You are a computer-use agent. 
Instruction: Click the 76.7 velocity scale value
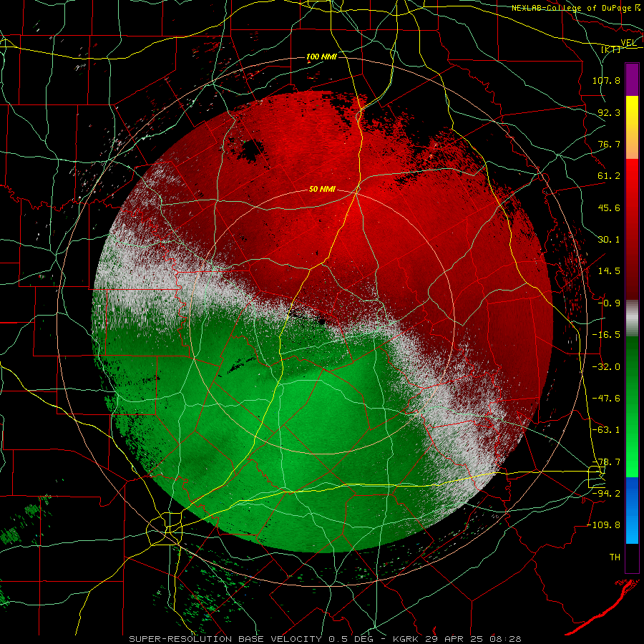coord(609,144)
